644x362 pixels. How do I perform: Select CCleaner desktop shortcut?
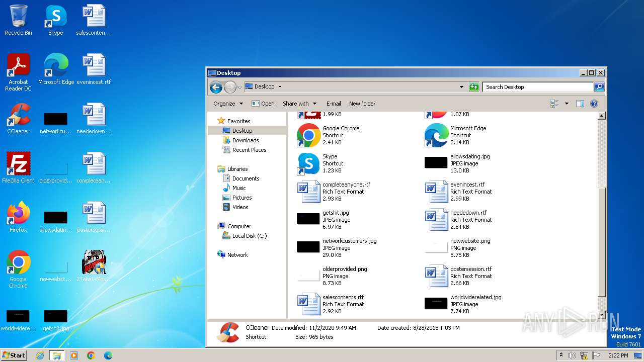click(x=18, y=118)
